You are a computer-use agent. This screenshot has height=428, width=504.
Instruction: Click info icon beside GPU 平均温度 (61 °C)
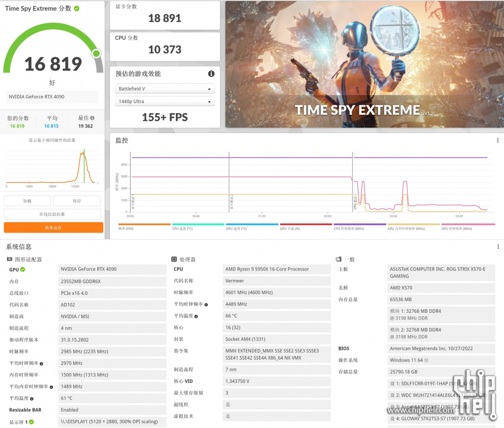click(31, 399)
